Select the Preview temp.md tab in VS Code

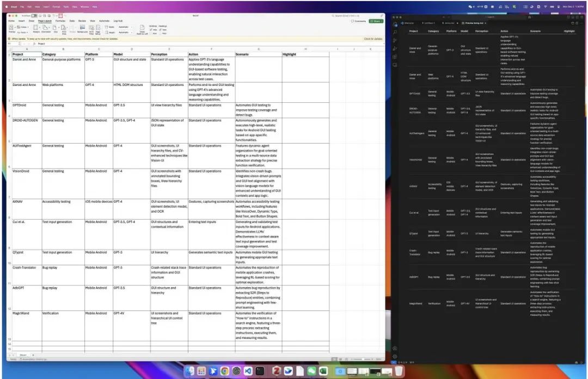pos(474,23)
